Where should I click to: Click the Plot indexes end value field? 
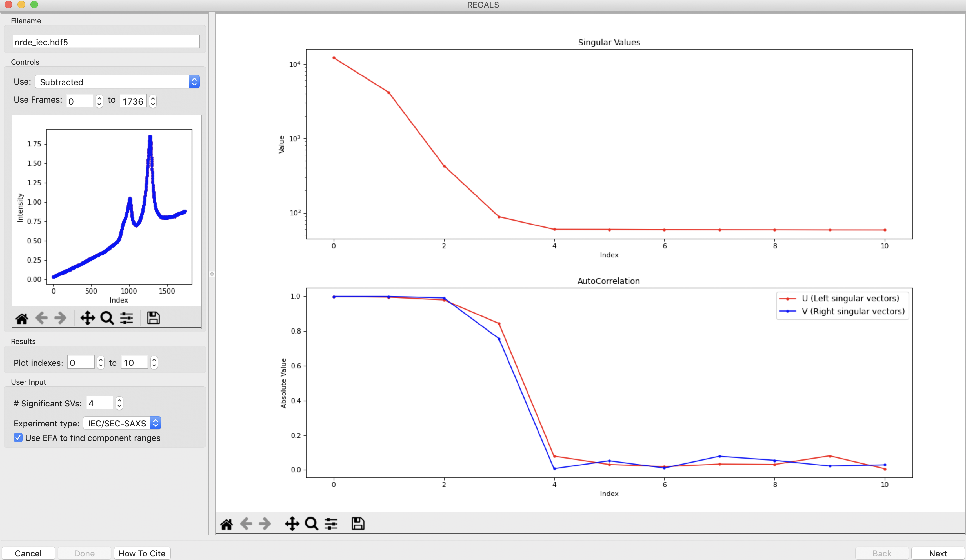pos(134,363)
